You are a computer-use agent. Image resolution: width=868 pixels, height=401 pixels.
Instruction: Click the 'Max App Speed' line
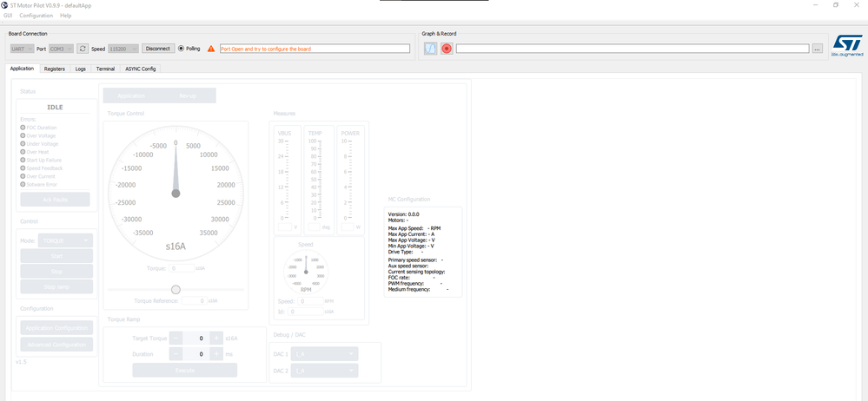414,228
